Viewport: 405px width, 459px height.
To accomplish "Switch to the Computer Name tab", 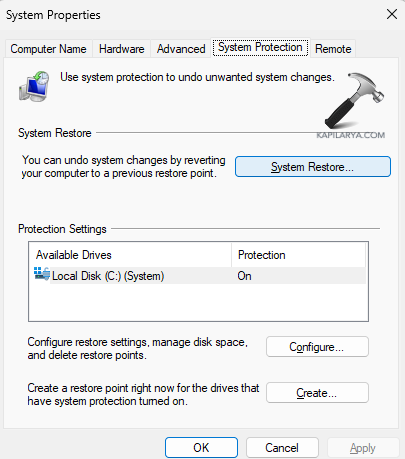I will coord(48,49).
